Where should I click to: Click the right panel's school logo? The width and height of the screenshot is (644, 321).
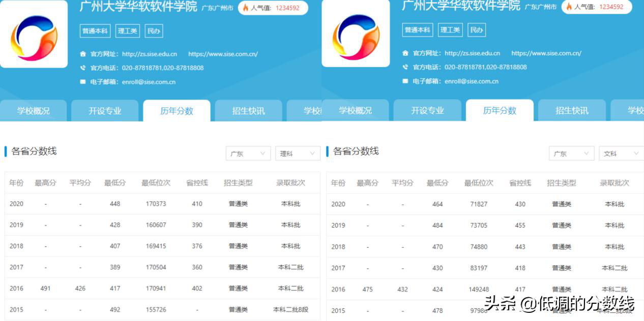[355, 33]
